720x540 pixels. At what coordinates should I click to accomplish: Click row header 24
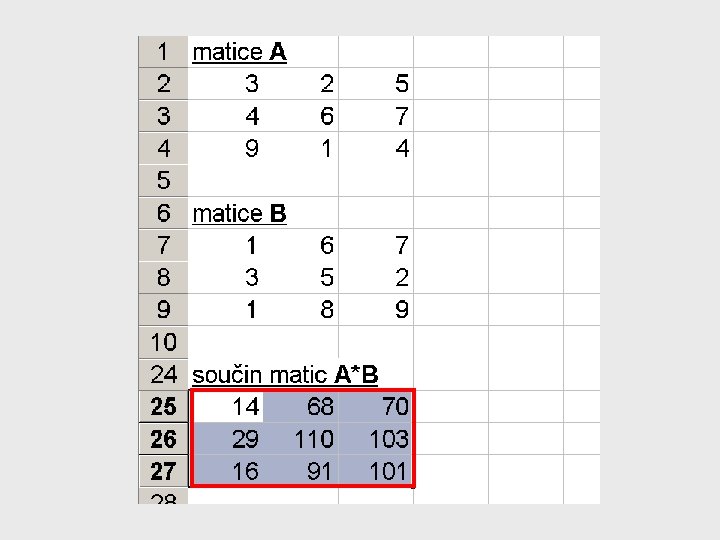(163, 375)
